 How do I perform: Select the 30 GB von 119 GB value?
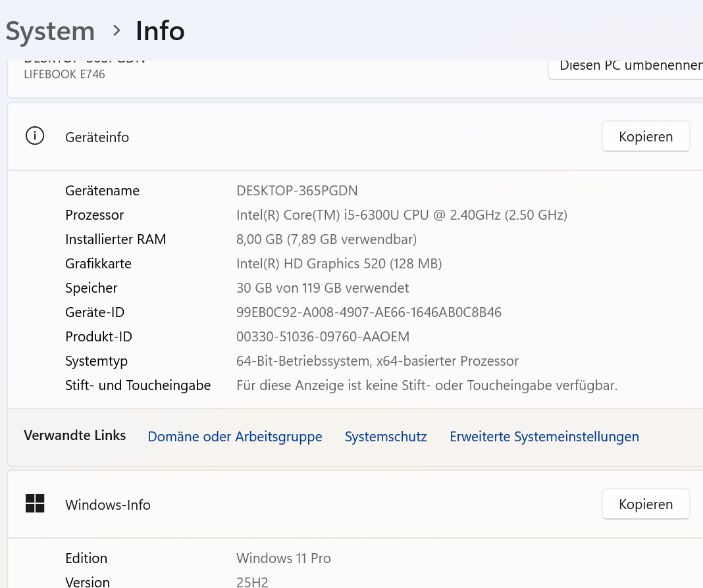point(323,288)
